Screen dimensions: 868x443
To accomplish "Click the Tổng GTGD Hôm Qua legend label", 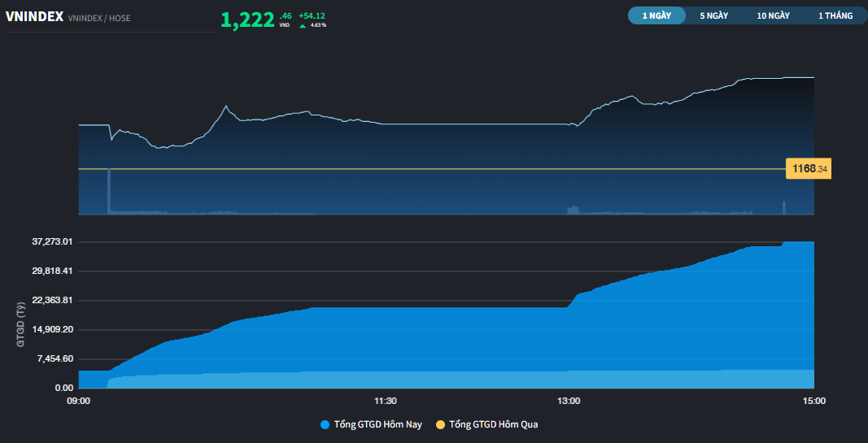I will (494, 425).
